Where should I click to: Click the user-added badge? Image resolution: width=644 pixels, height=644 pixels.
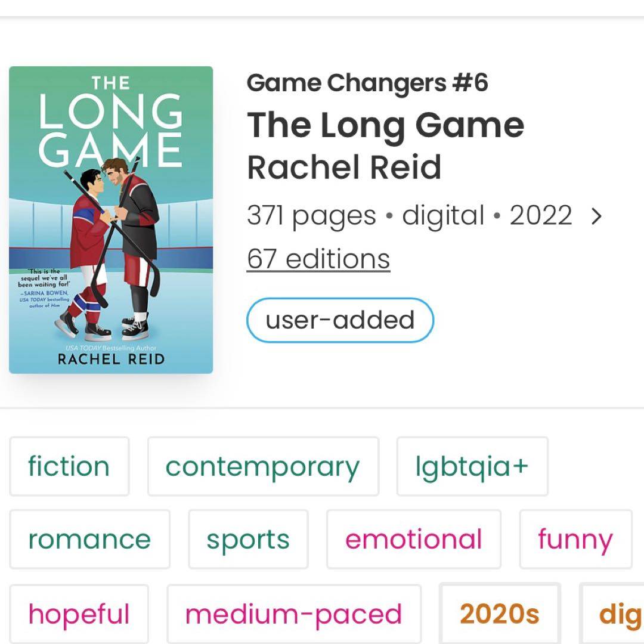point(340,320)
